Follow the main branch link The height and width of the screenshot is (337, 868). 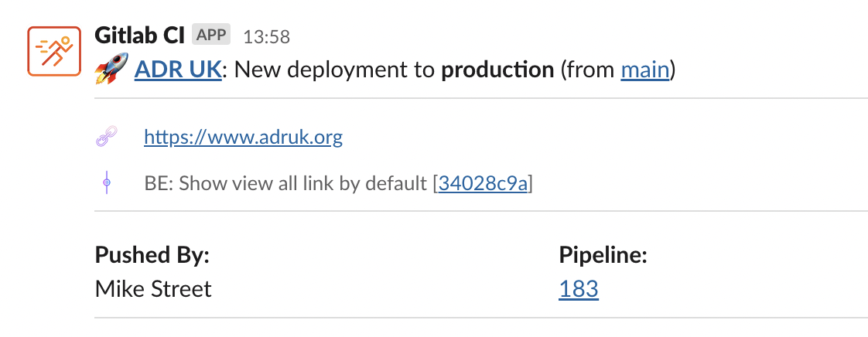point(645,70)
